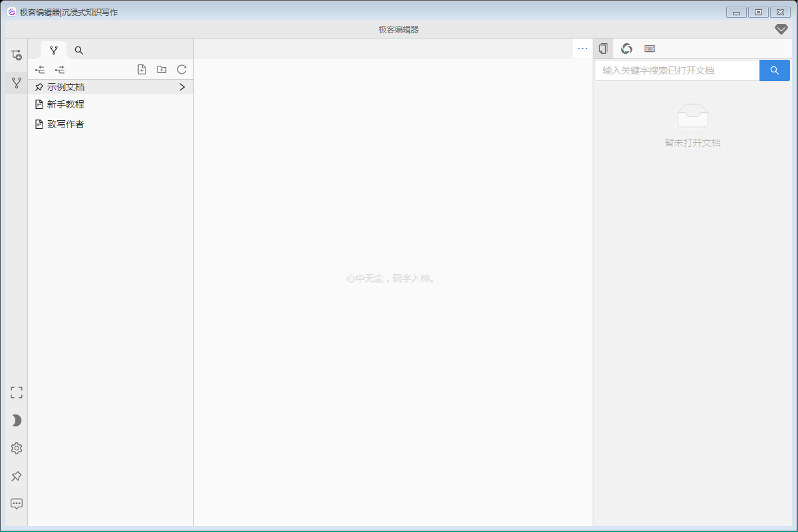
Task: Open the keyboard shortcuts panel
Action: [x=650, y=48]
